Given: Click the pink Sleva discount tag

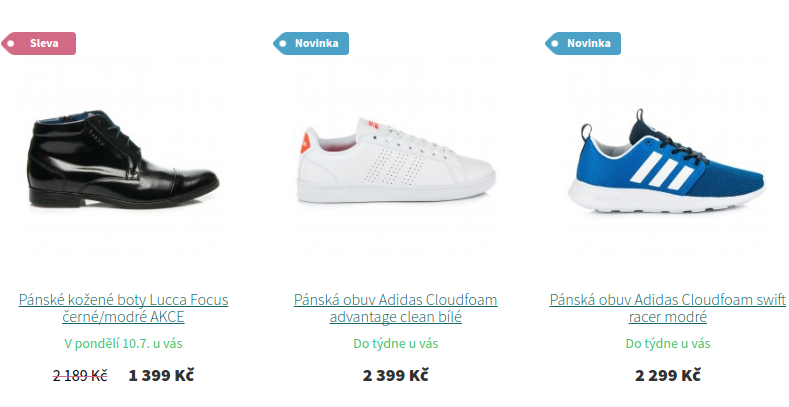Looking at the screenshot, I should [39, 43].
